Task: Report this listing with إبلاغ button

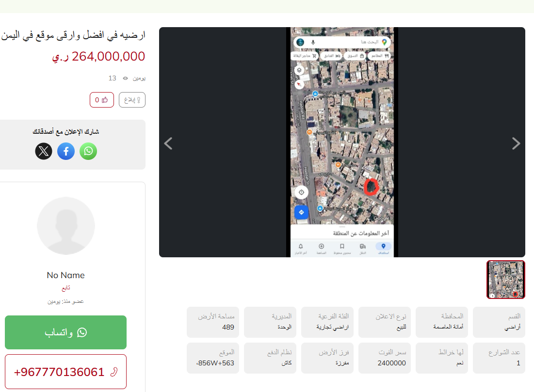Action: (132, 100)
